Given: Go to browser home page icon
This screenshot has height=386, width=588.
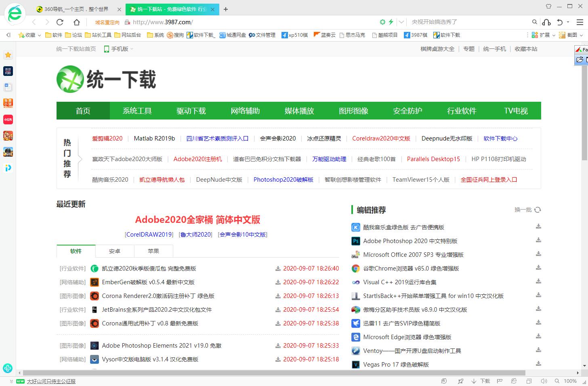Looking at the screenshot, I should [77, 22].
